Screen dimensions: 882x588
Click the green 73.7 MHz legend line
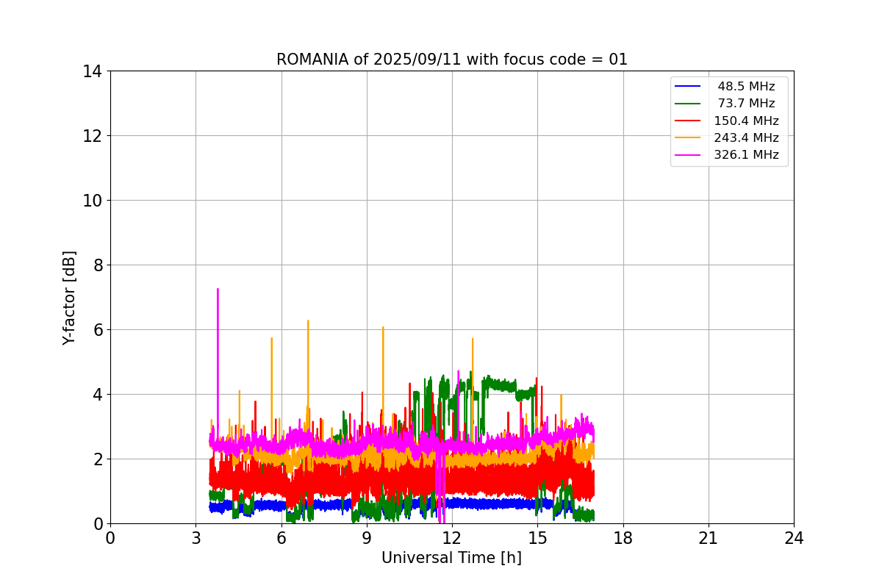[x=690, y=104]
